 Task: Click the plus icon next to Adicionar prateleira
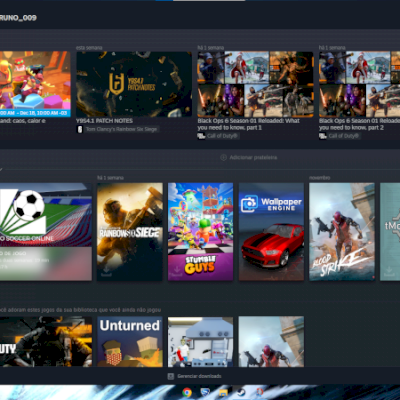pyautogui.click(x=223, y=157)
